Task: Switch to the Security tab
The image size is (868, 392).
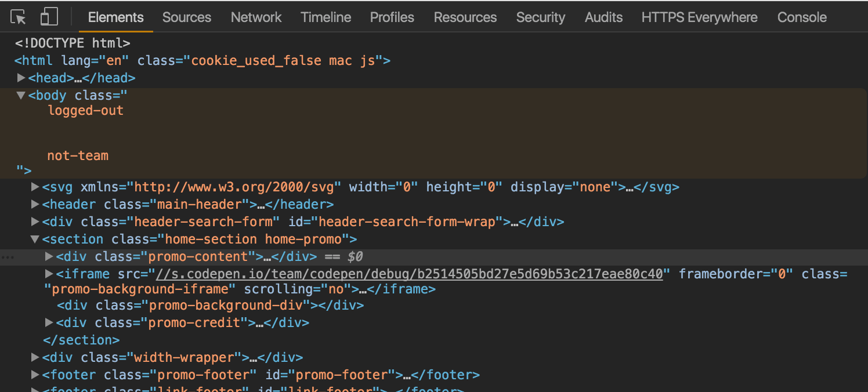Action: tap(540, 17)
